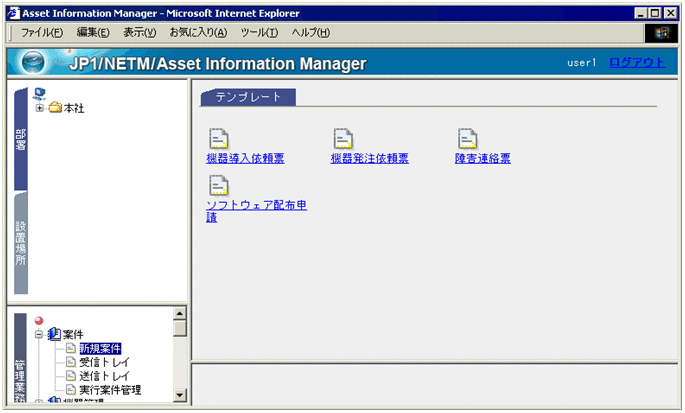Click the scroll up arrow in job menu
This screenshot has width=685, height=413.
click(x=180, y=313)
